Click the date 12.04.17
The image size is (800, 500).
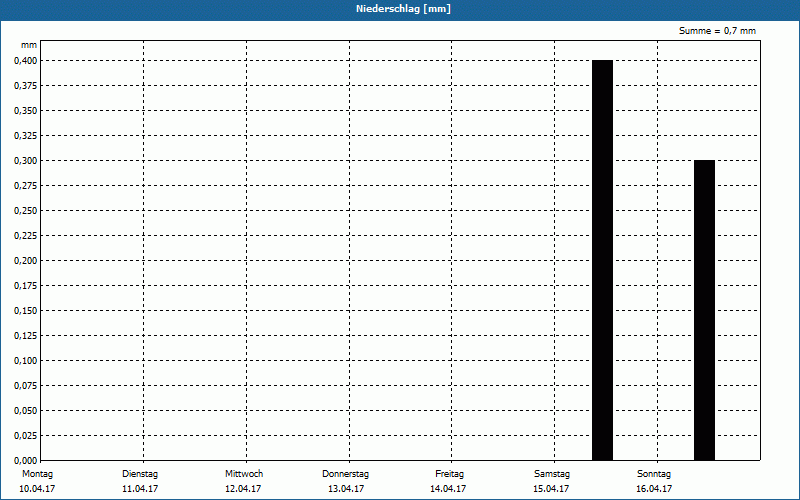243,489
